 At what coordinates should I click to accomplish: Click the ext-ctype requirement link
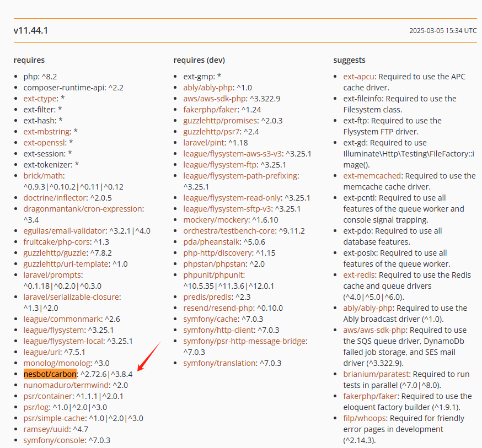(41, 99)
